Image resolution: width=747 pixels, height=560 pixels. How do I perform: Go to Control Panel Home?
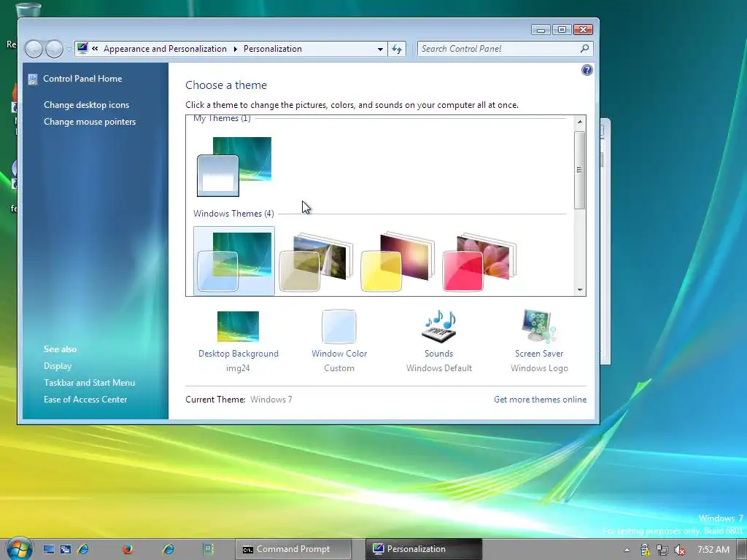point(82,79)
